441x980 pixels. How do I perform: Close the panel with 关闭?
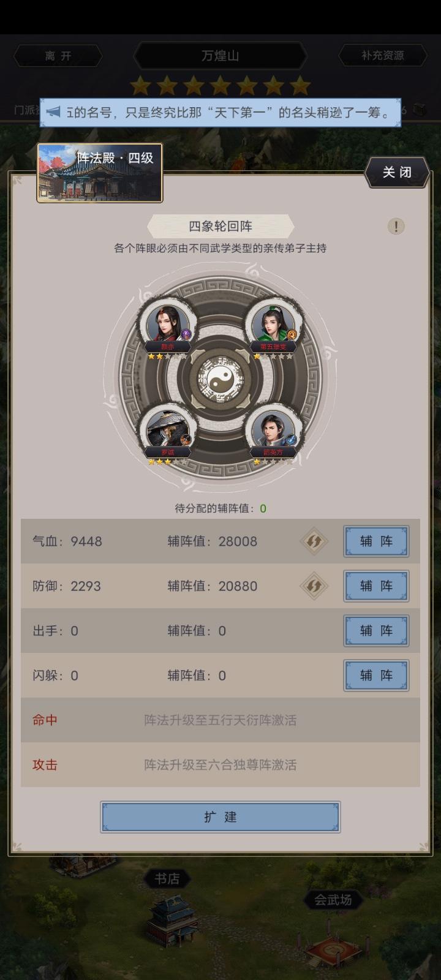(397, 173)
